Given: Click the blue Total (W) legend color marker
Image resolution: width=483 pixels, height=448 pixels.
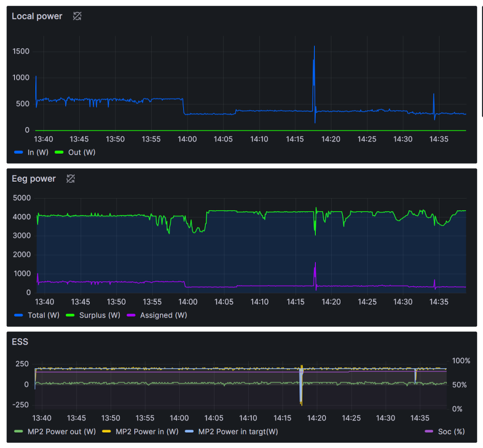Looking at the screenshot, I should click(x=19, y=315).
